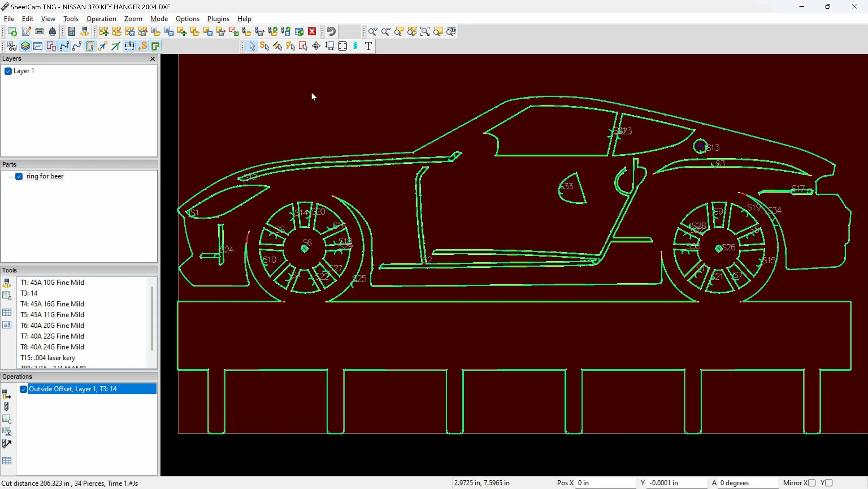Select tool T4: 45A 16G Fine Mild
Image resolution: width=868 pixels, height=489 pixels.
tap(52, 304)
